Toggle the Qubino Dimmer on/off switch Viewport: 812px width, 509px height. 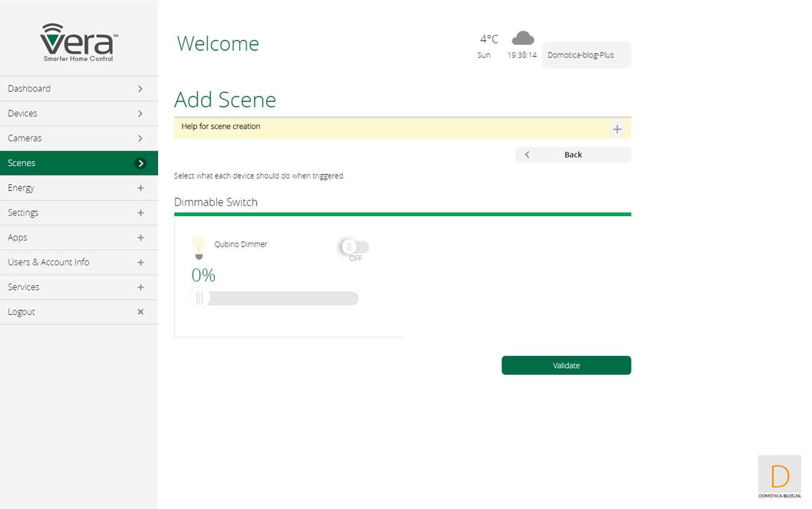pos(354,247)
